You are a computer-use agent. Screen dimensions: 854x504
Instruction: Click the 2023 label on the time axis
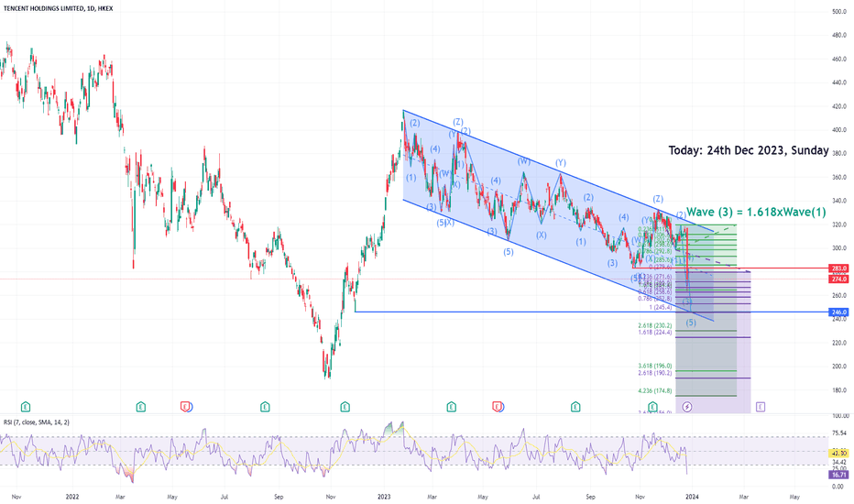384,497
